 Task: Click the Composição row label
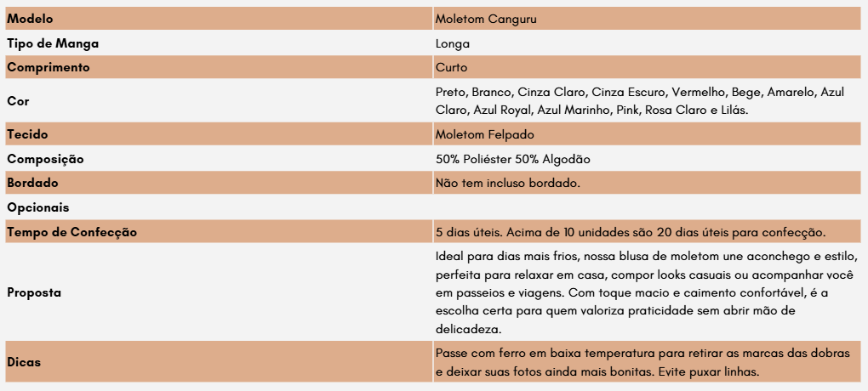(45, 159)
